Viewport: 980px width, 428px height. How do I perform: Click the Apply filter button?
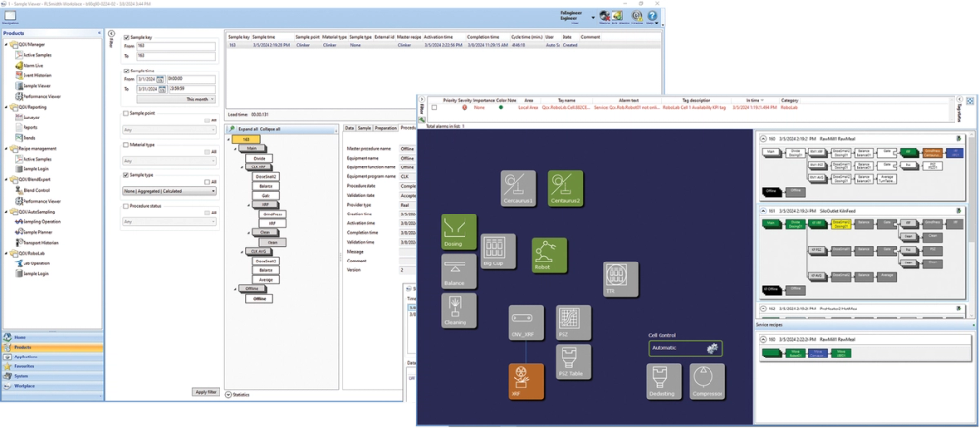[206, 392]
